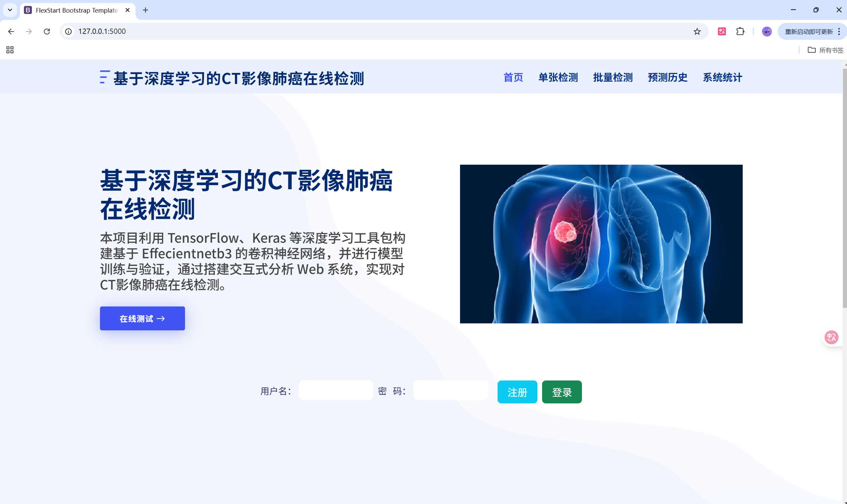Reload the current page
The height and width of the screenshot is (504, 847).
click(x=47, y=31)
